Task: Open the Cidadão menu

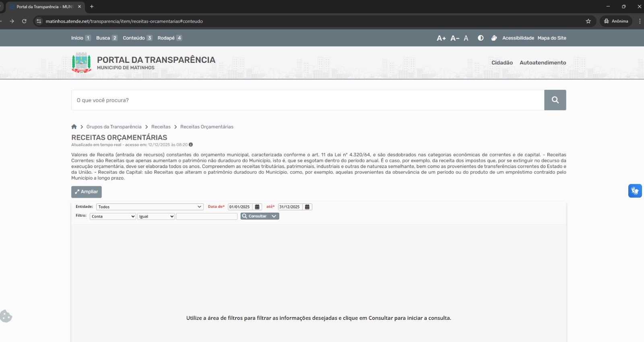Action: coord(502,63)
